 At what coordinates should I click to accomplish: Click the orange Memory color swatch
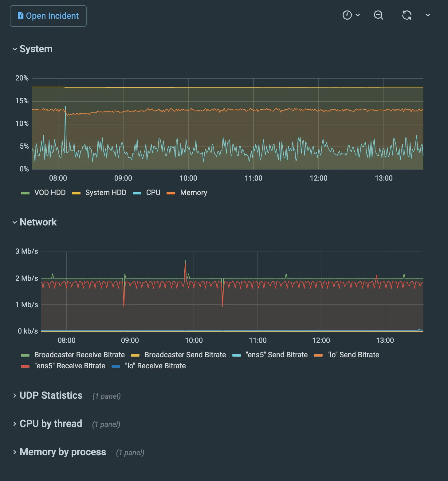click(x=171, y=193)
